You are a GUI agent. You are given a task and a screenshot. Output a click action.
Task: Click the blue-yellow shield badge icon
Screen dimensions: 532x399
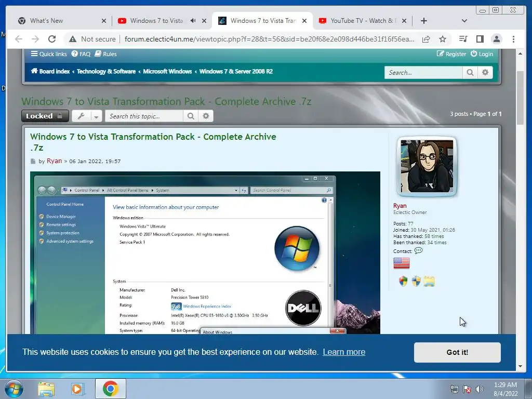[416, 281]
